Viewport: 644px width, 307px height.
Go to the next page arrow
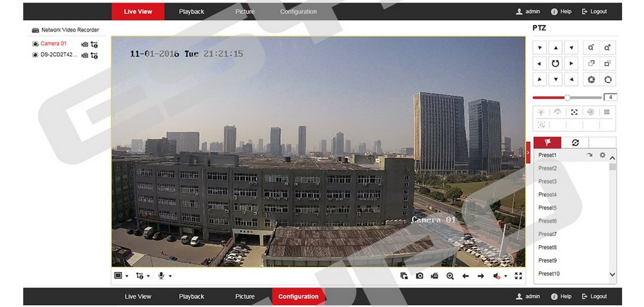(480, 276)
